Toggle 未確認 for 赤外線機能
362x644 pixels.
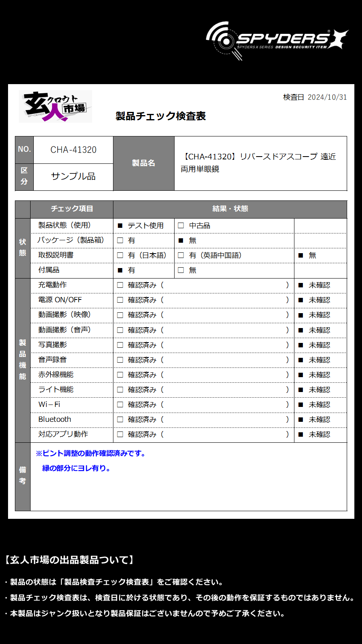[300, 375]
